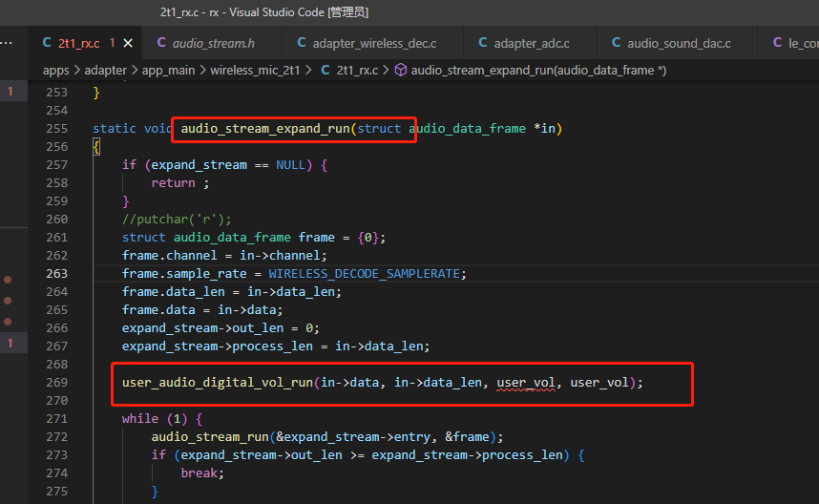
Task: Click line number 263 in the gutter
Action: [56, 274]
